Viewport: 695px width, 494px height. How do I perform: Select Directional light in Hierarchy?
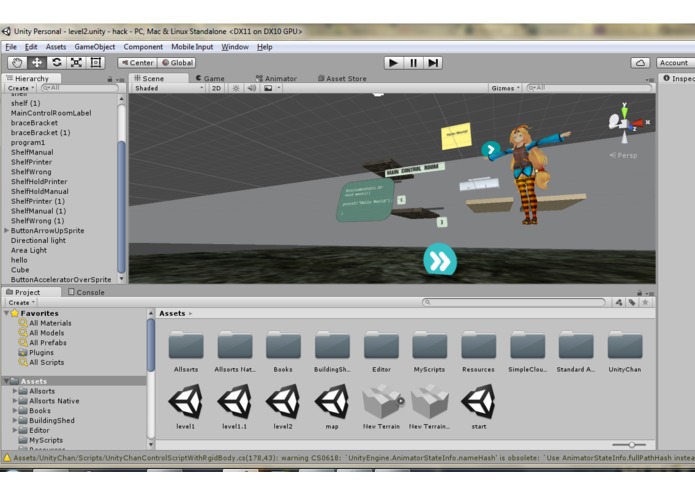pos(38,240)
